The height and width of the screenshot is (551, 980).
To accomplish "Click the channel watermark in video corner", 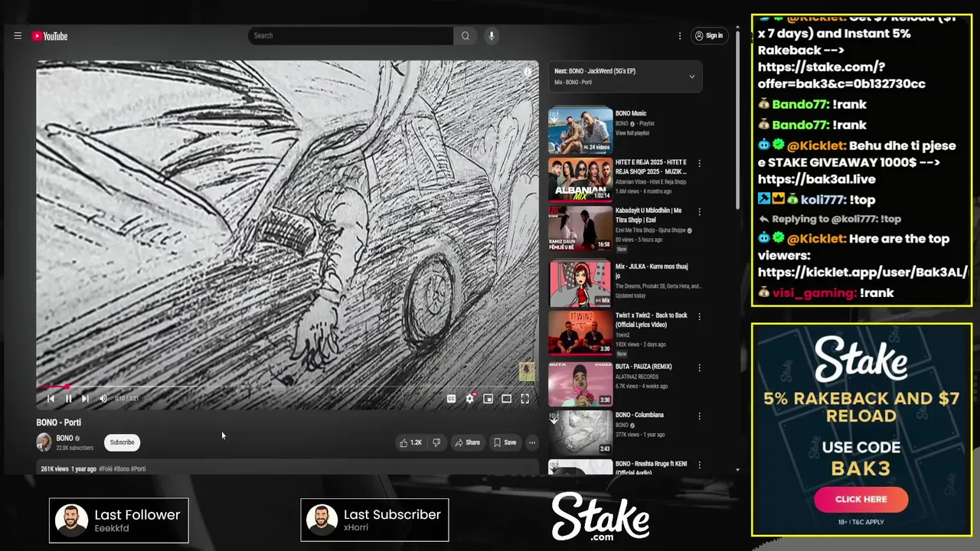I will tap(527, 372).
